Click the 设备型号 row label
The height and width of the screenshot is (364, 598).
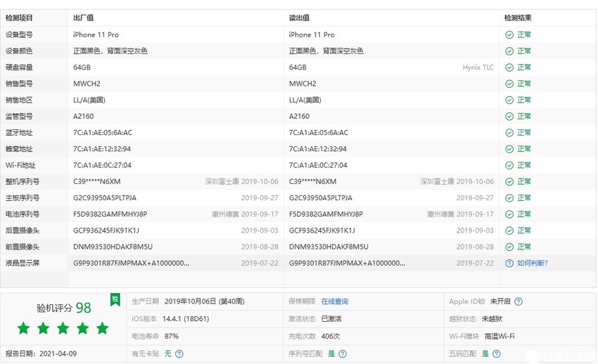pyautogui.click(x=19, y=34)
